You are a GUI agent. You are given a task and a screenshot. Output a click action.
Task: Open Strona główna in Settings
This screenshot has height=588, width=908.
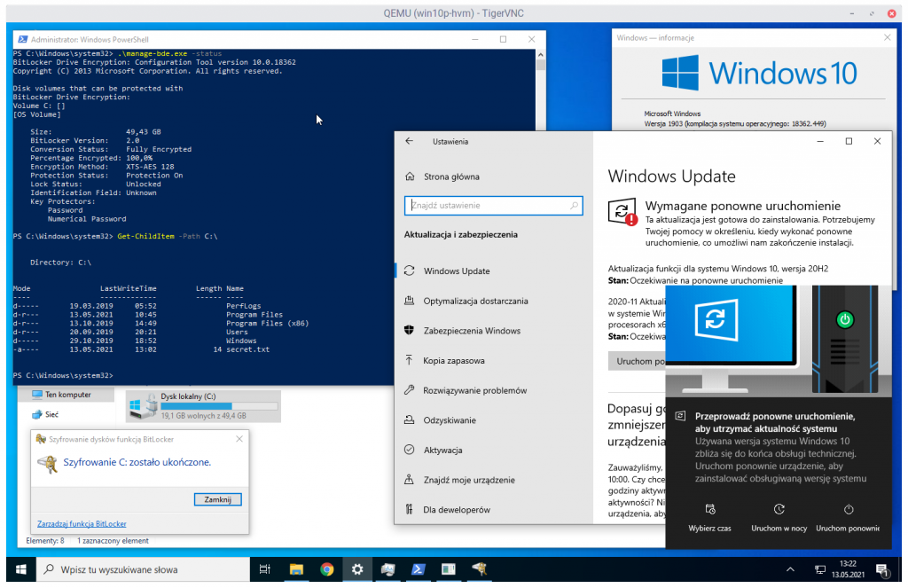(451, 176)
